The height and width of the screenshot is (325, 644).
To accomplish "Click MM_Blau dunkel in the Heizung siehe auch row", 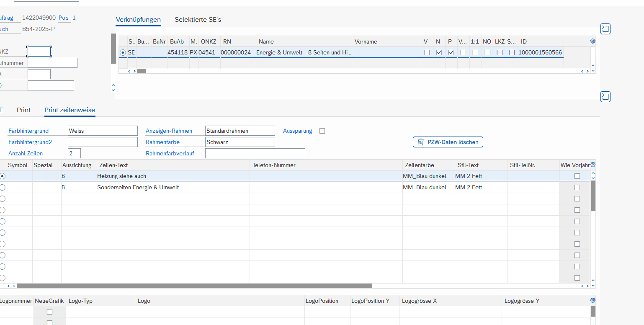I will (x=425, y=176).
